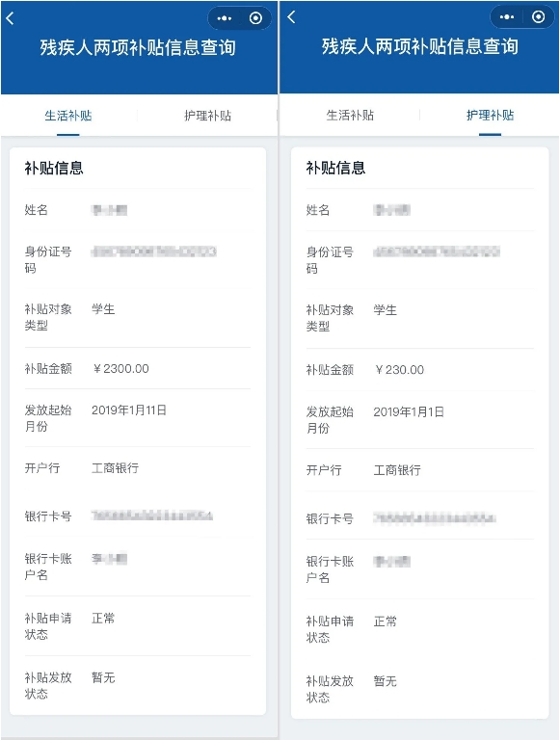The image size is (560, 740).
Task: Switch to 护理补贴 tab on left screen
Action: [208, 116]
